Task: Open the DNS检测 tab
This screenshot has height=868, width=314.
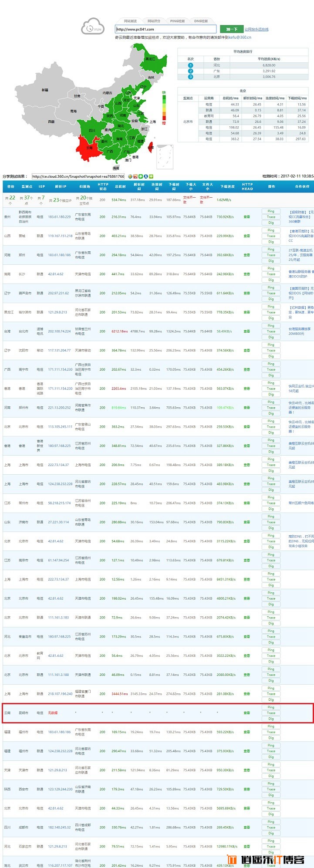Action: [201, 21]
